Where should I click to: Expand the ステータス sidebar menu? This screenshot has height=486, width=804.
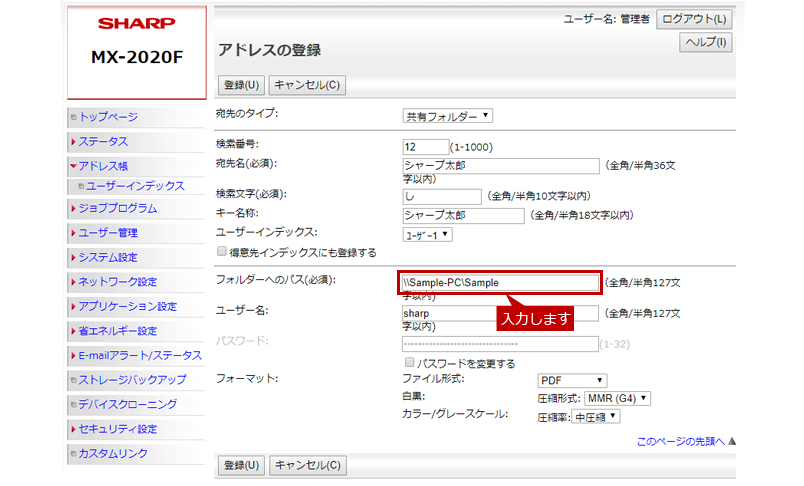click(x=103, y=142)
